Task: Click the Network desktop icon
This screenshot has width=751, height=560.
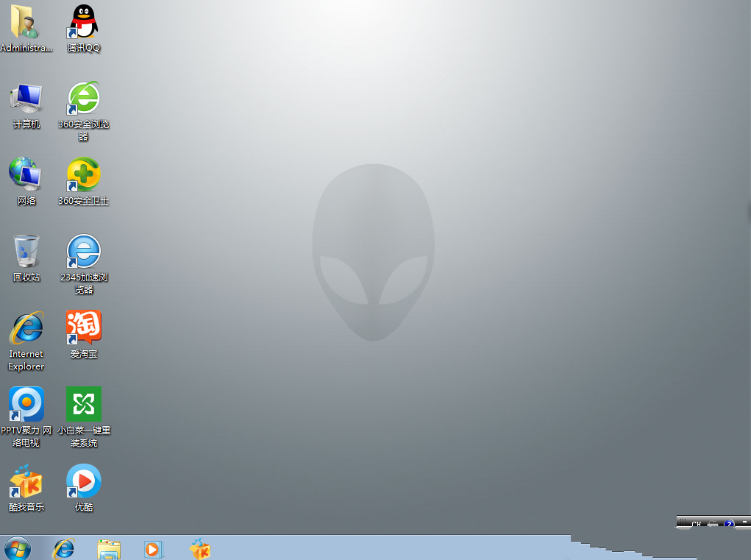Action: pyautogui.click(x=26, y=175)
